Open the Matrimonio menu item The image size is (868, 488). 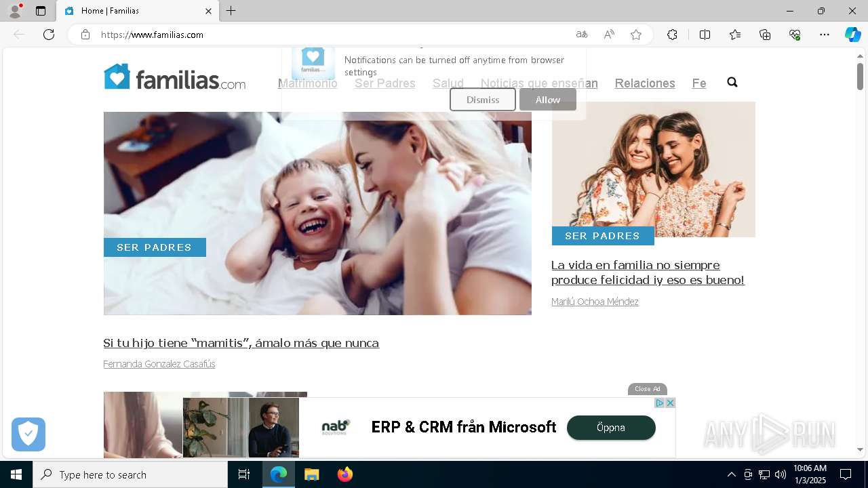307,83
